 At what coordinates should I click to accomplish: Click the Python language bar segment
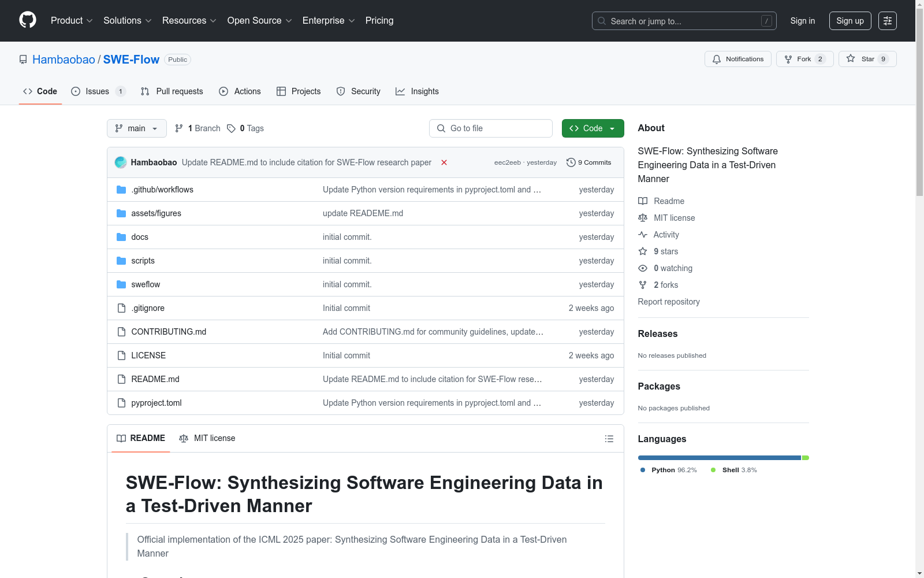(720, 458)
